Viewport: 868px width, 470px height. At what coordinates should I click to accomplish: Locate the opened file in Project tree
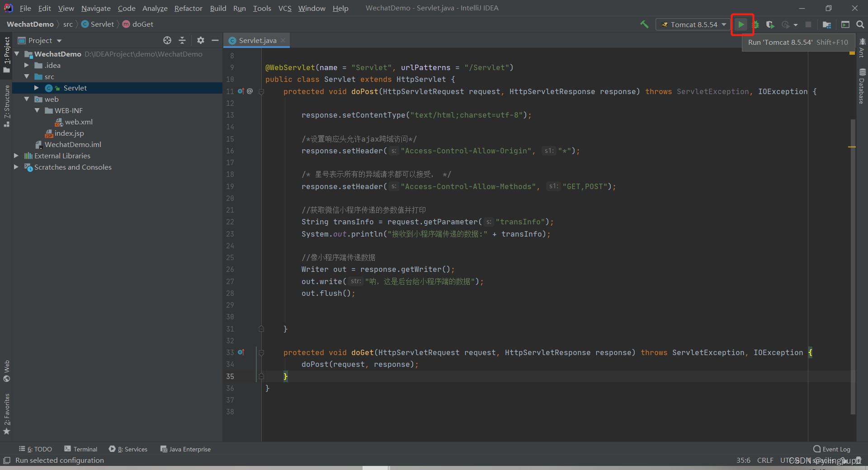167,40
